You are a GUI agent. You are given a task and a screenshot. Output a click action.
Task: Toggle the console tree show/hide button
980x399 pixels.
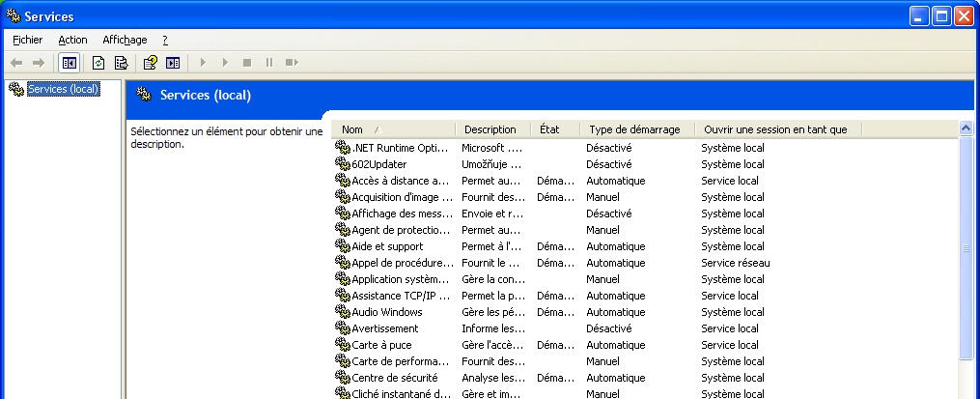[69, 63]
